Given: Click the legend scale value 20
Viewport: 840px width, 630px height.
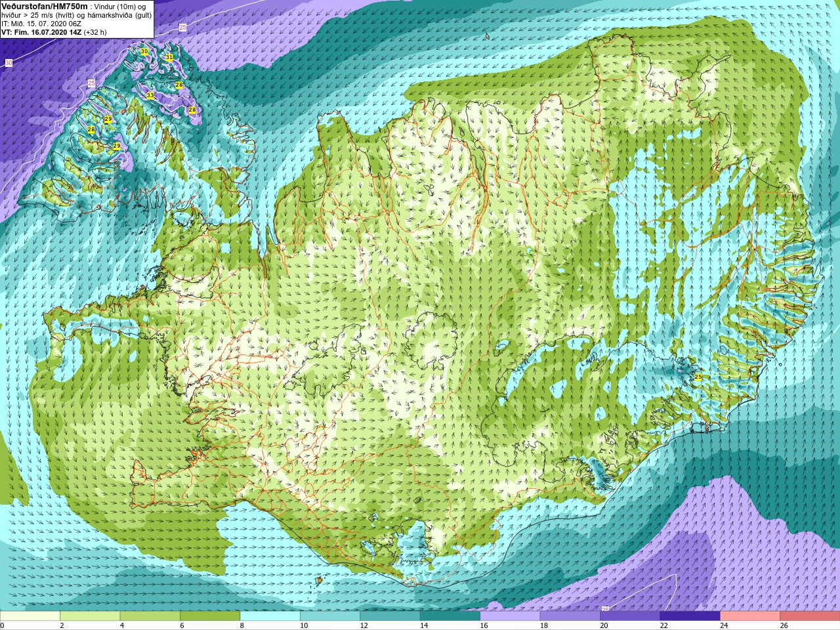Looking at the screenshot, I should [604, 625].
